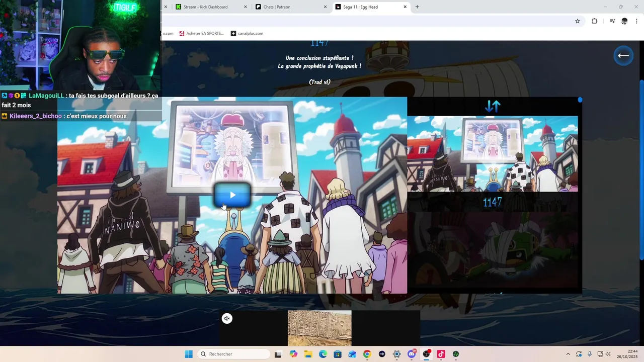Play the episode 1147 video
The height and width of the screenshot is (362, 644).
point(232,195)
